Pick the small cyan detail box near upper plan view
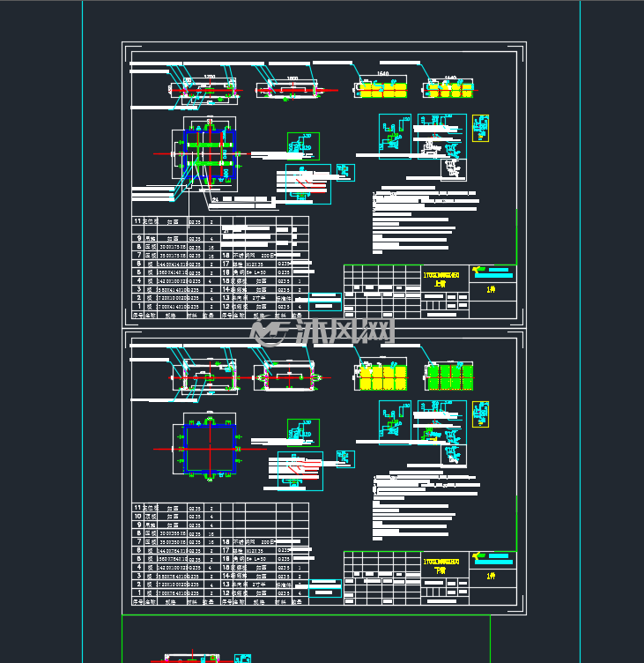The height and width of the screenshot is (663, 644). [345, 173]
